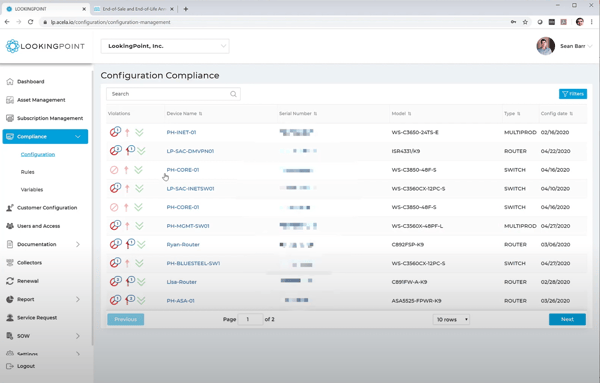Image resolution: width=600 pixels, height=383 pixels.
Task: Click the Report pie chart icon
Action: [10, 299]
